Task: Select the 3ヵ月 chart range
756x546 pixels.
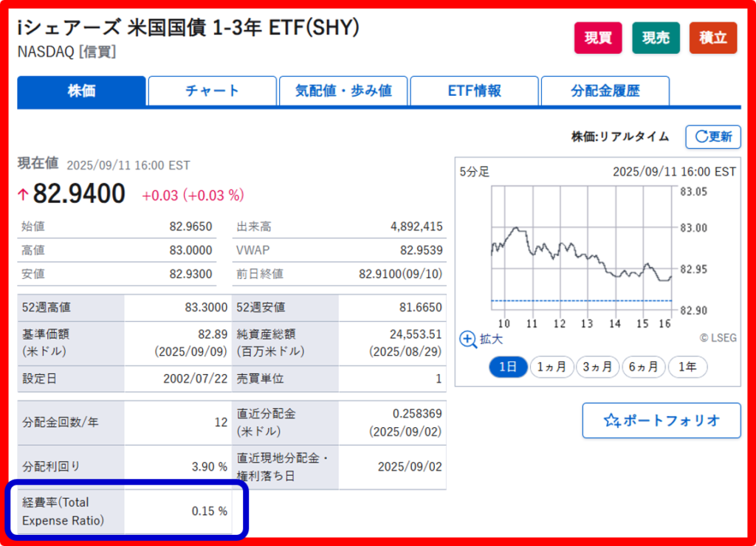Action: (x=597, y=367)
